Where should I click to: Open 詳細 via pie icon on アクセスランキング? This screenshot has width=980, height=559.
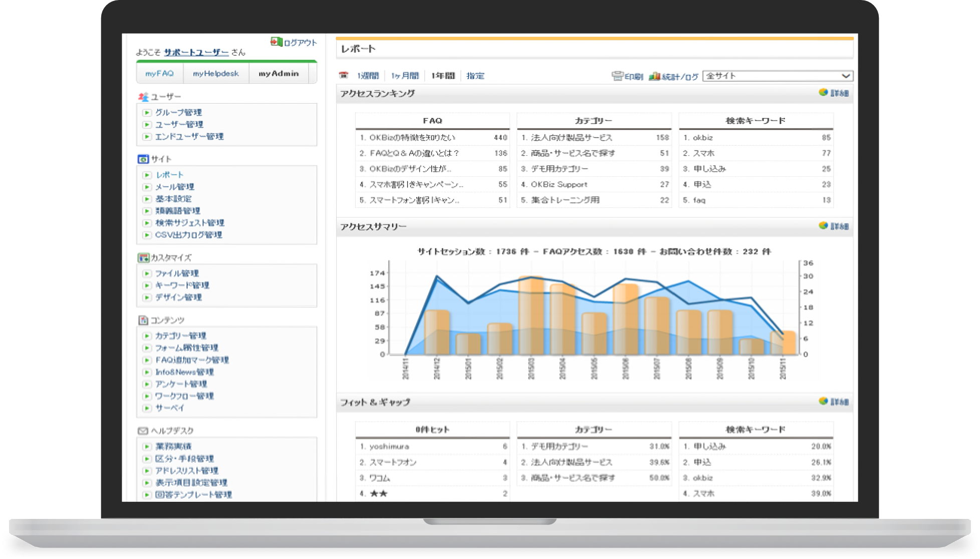822,93
